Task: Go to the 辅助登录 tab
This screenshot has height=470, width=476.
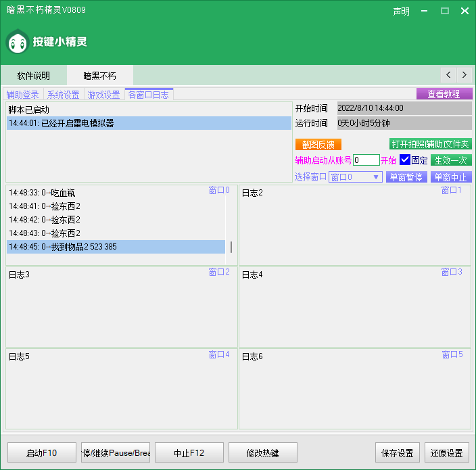Action: [23, 95]
